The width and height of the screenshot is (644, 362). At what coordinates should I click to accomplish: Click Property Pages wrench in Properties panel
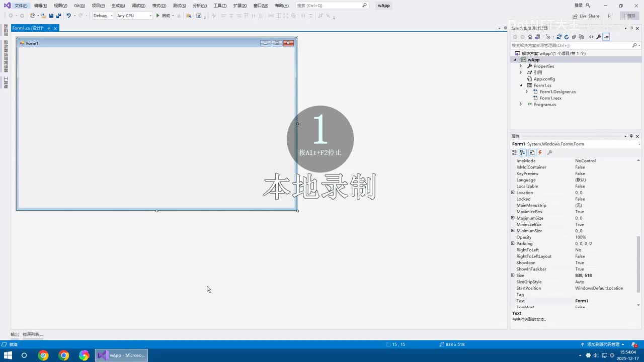pos(549,152)
